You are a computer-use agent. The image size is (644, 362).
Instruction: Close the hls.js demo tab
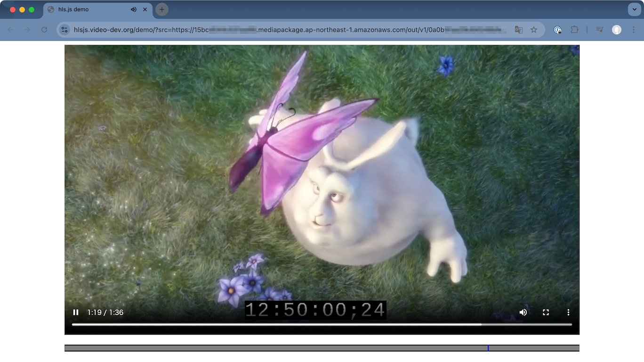pyautogui.click(x=145, y=9)
